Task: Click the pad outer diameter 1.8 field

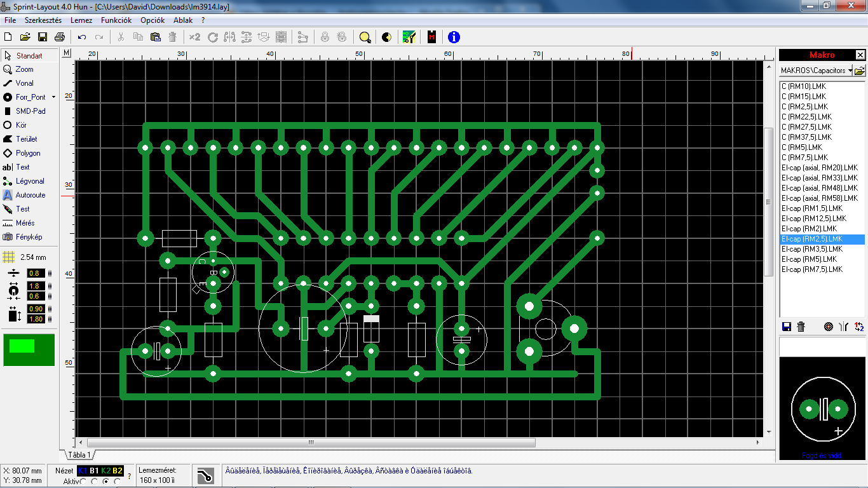Action: pos(36,287)
